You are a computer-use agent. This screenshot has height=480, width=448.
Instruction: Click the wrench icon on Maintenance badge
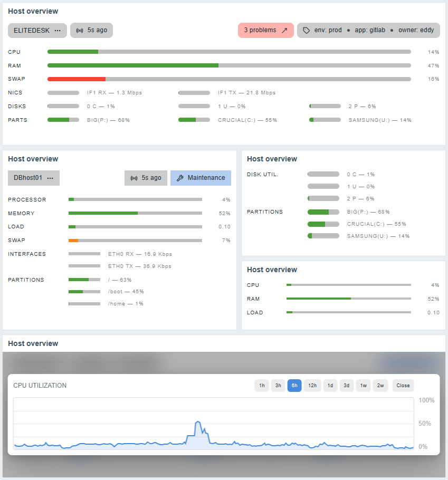(180, 178)
